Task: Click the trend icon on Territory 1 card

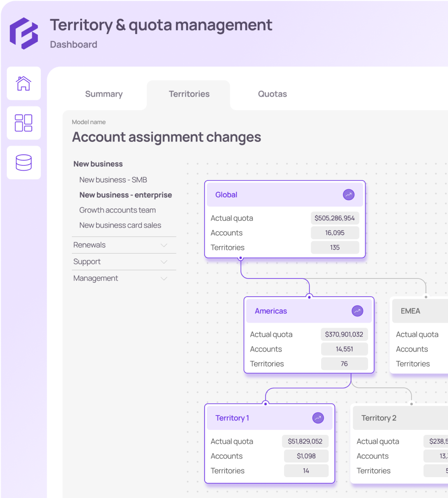Action: (318, 418)
